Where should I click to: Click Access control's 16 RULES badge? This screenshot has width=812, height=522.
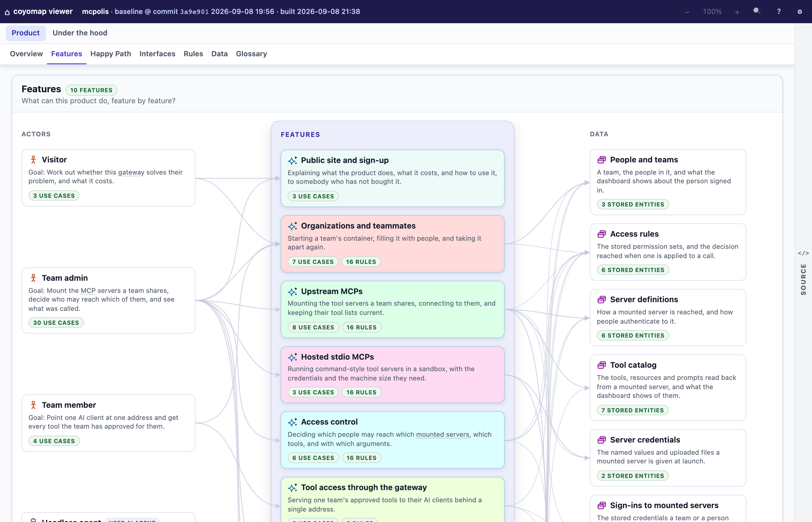361,458
